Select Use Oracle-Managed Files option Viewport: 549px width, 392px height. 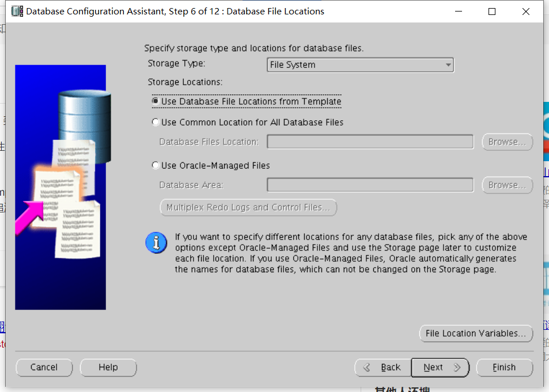pos(211,165)
